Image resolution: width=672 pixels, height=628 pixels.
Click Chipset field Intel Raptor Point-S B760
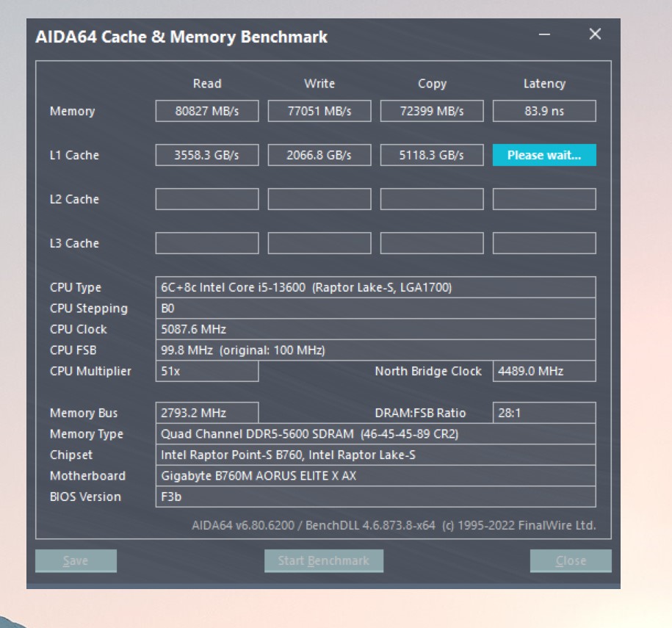click(x=375, y=455)
